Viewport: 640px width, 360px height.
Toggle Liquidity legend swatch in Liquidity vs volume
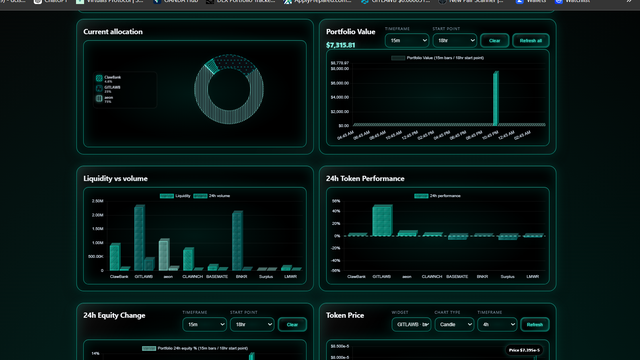tap(167, 196)
